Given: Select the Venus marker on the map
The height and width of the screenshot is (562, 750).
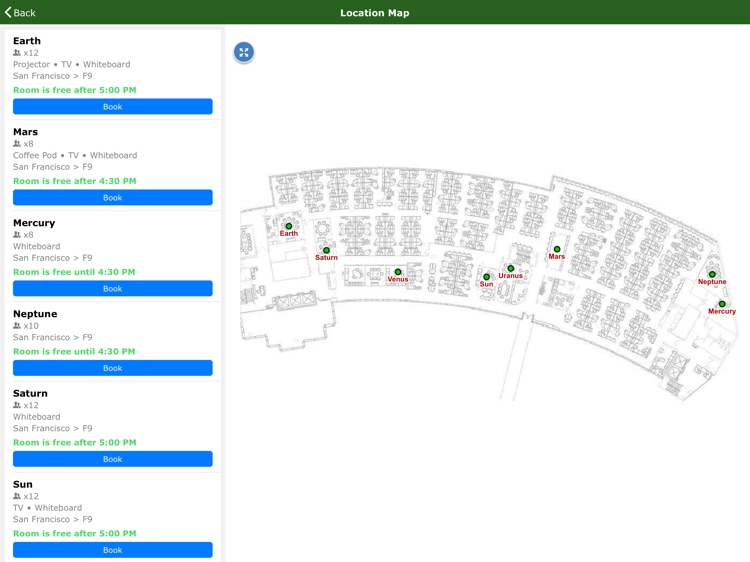Looking at the screenshot, I should [397, 272].
